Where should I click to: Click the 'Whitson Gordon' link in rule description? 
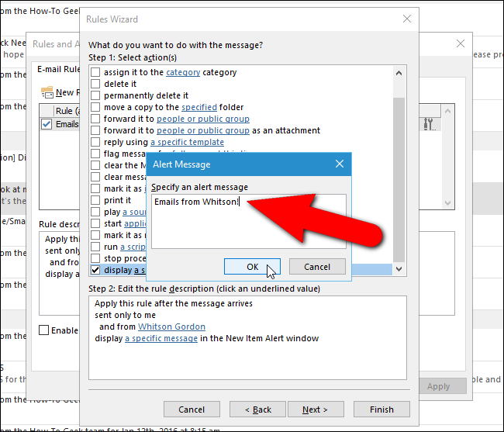coord(171,327)
